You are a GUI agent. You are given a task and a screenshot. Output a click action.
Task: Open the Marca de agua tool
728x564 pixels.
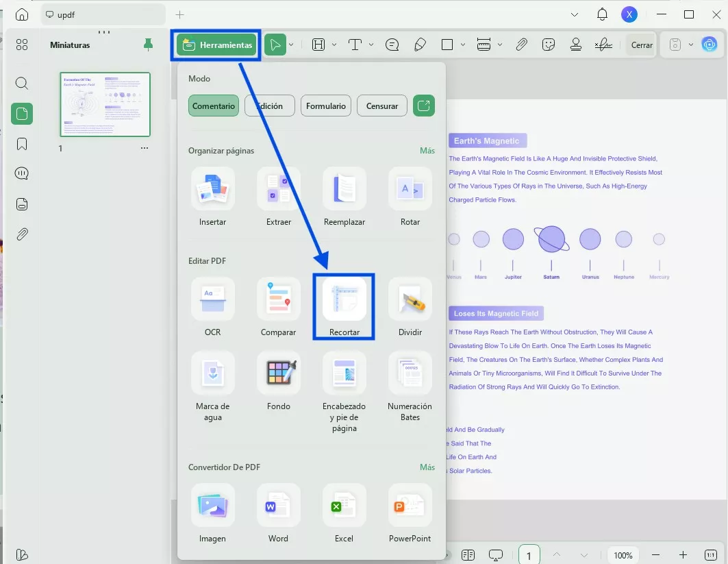212,373
